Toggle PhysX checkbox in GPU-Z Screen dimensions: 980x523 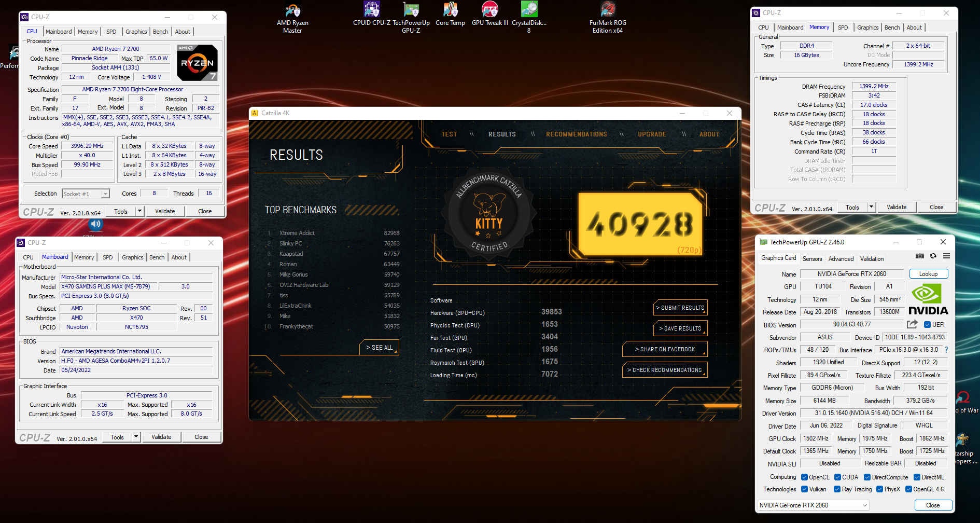coord(879,489)
